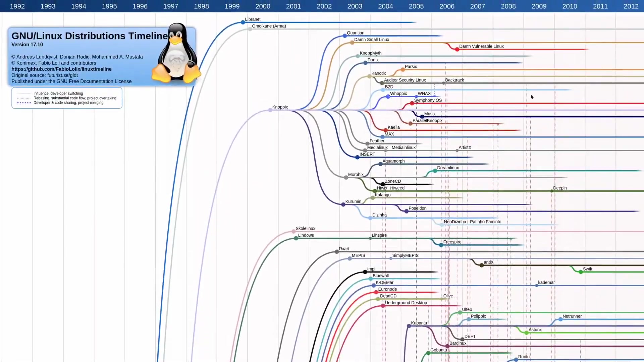Image resolution: width=644 pixels, height=362 pixels.
Task: Click the Asturix label
Action: tap(535, 330)
